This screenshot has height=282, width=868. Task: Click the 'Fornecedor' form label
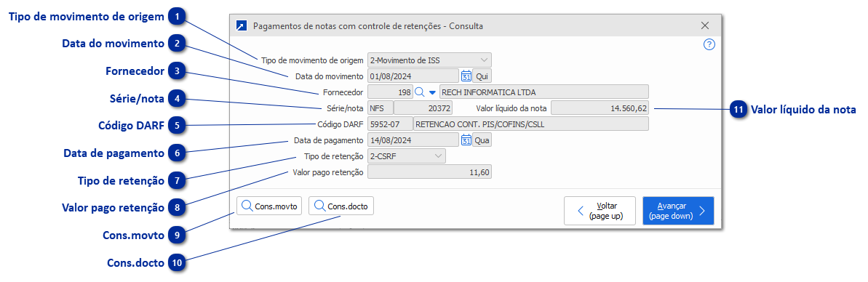click(343, 92)
